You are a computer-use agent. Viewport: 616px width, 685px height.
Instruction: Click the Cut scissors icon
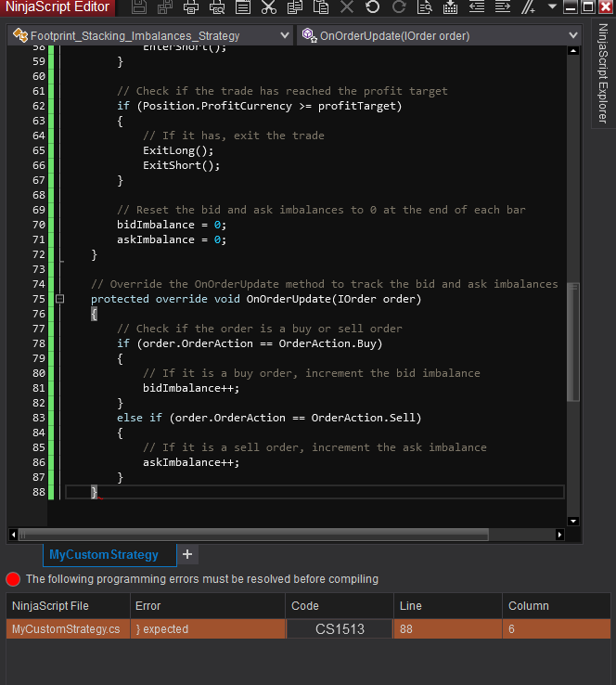pyautogui.click(x=269, y=7)
